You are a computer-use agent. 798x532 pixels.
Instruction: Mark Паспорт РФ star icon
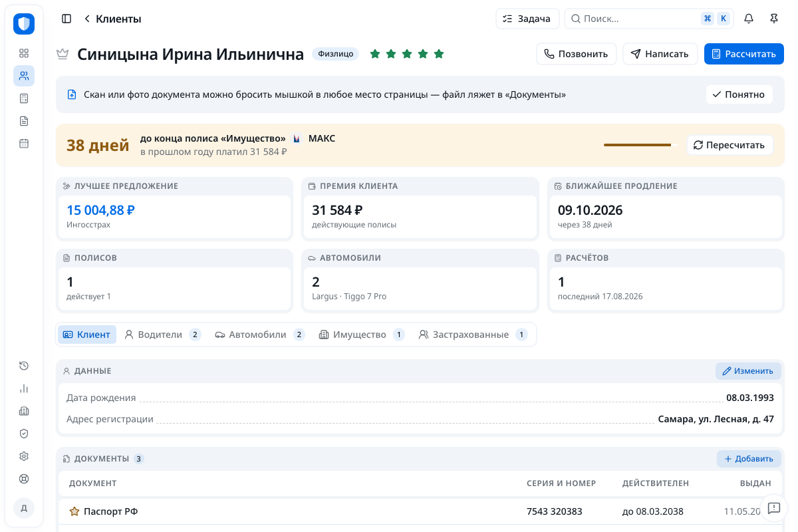click(x=74, y=511)
